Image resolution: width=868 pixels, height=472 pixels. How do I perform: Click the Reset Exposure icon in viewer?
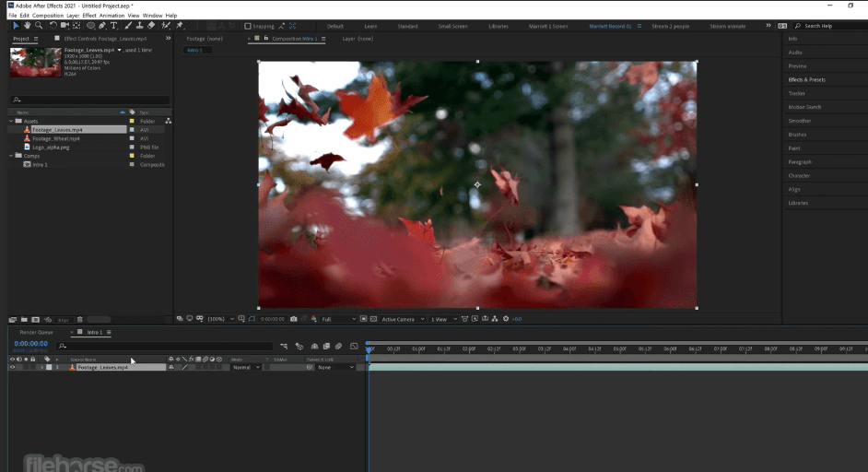coord(505,319)
